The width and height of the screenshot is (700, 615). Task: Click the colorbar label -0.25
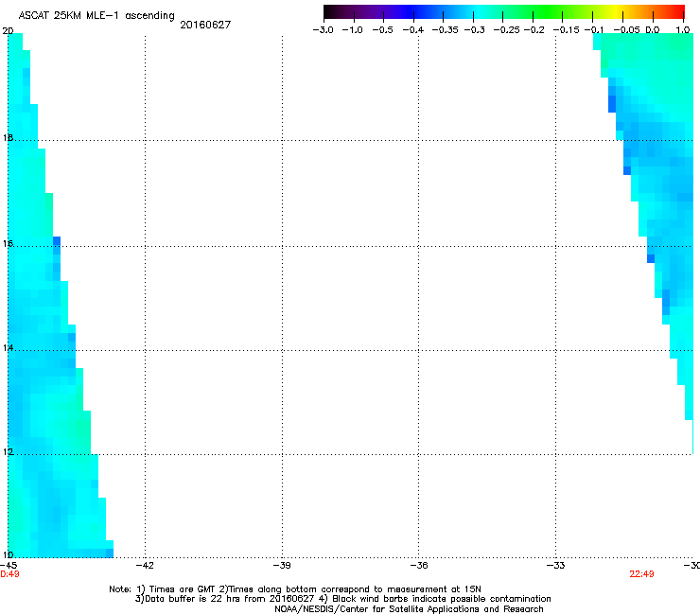[x=506, y=30]
